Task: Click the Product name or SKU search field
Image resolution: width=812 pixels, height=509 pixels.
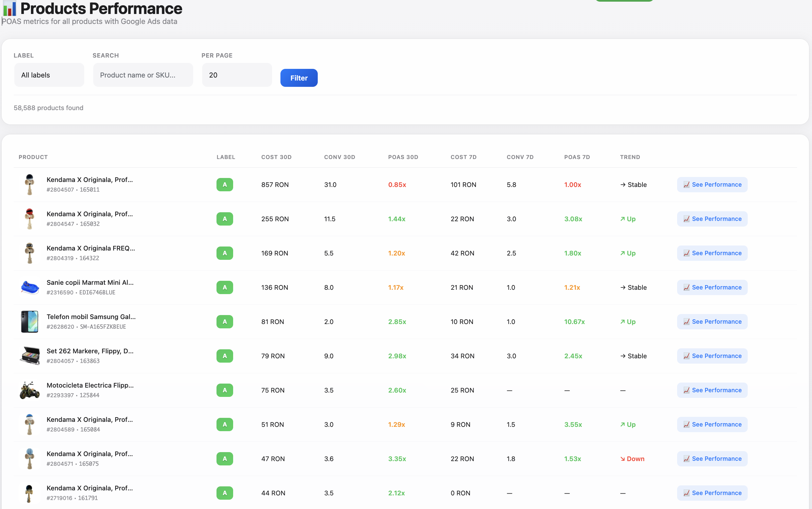Action: (x=143, y=75)
